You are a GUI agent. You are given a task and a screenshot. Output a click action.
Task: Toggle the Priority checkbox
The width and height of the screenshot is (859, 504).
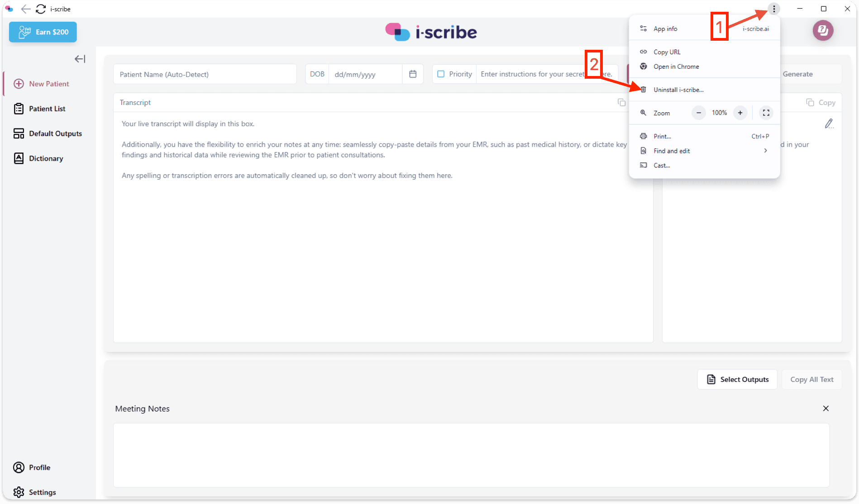(x=441, y=74)
